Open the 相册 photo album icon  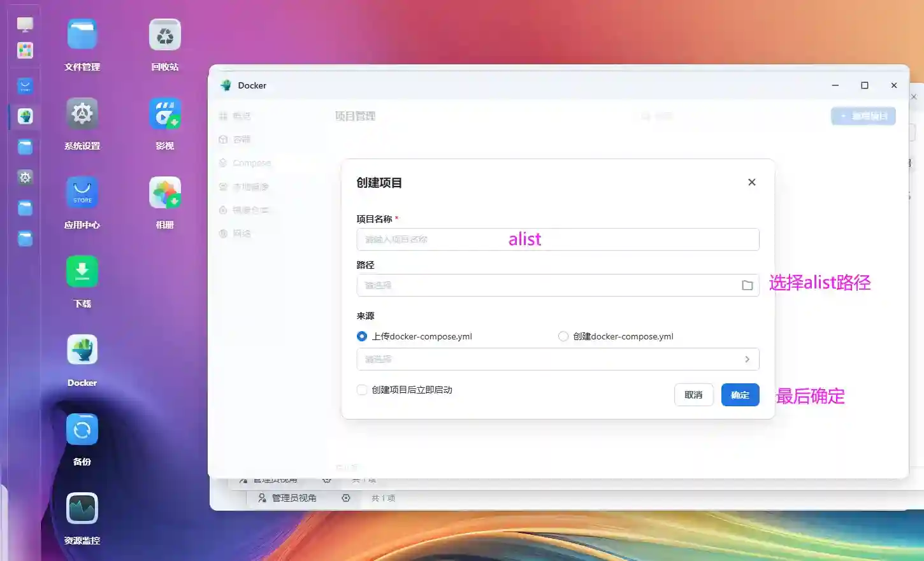pyautogui.click(x=164, y=193)
